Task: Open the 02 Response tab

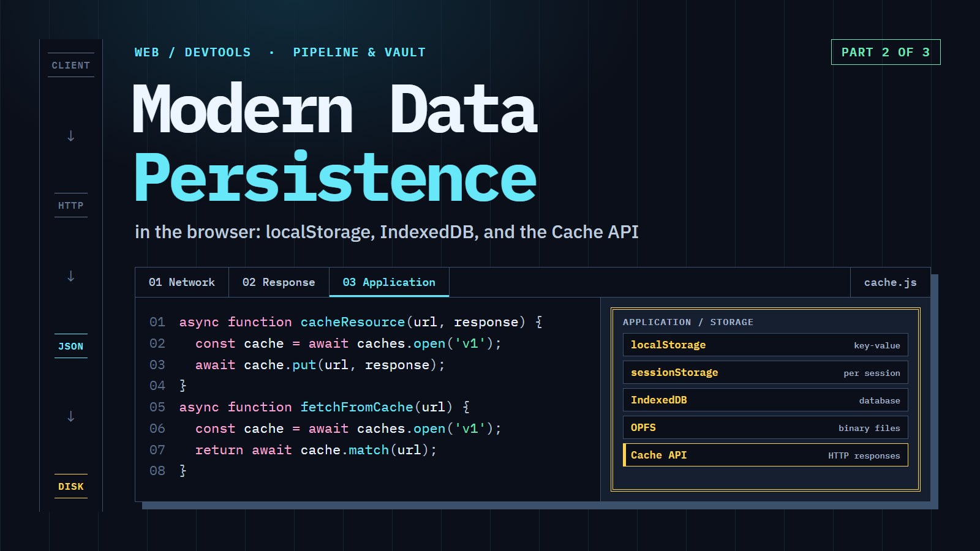Action: (279, 282)
